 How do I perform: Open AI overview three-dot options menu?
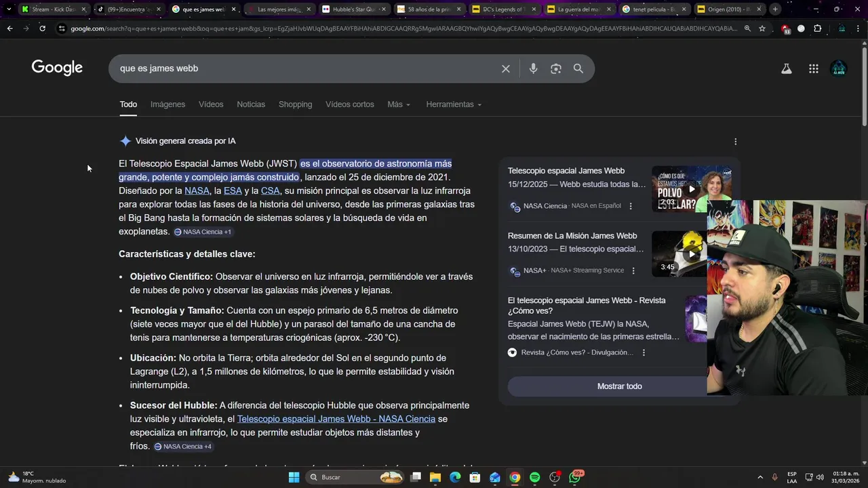[x=736, y=142]
